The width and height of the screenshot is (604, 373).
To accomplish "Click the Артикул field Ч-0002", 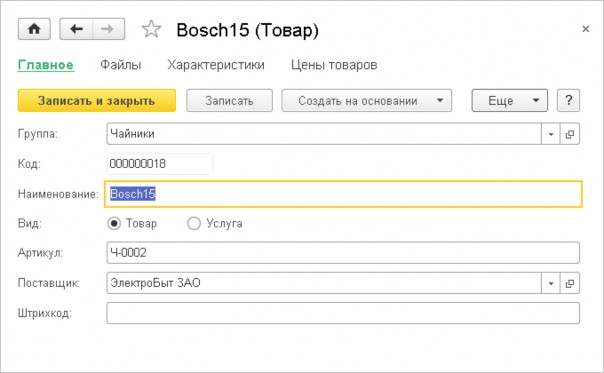I will (x=343, y=253).
